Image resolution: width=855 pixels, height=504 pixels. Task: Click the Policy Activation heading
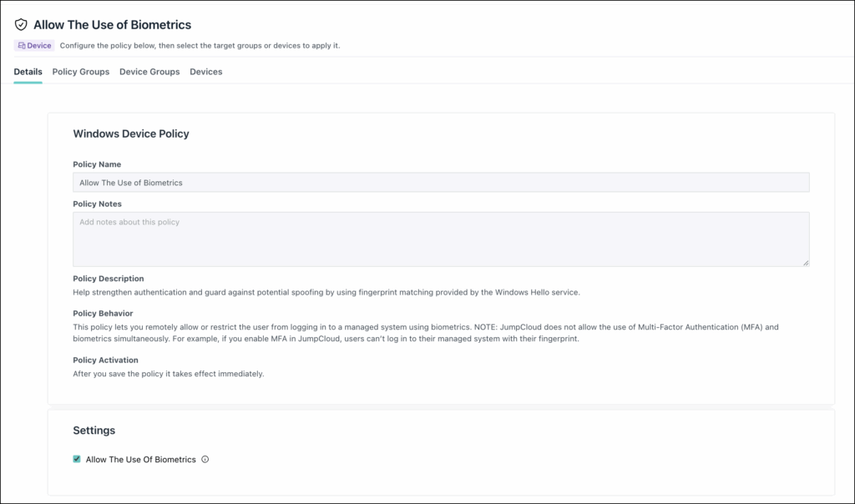tap(106, 360)
